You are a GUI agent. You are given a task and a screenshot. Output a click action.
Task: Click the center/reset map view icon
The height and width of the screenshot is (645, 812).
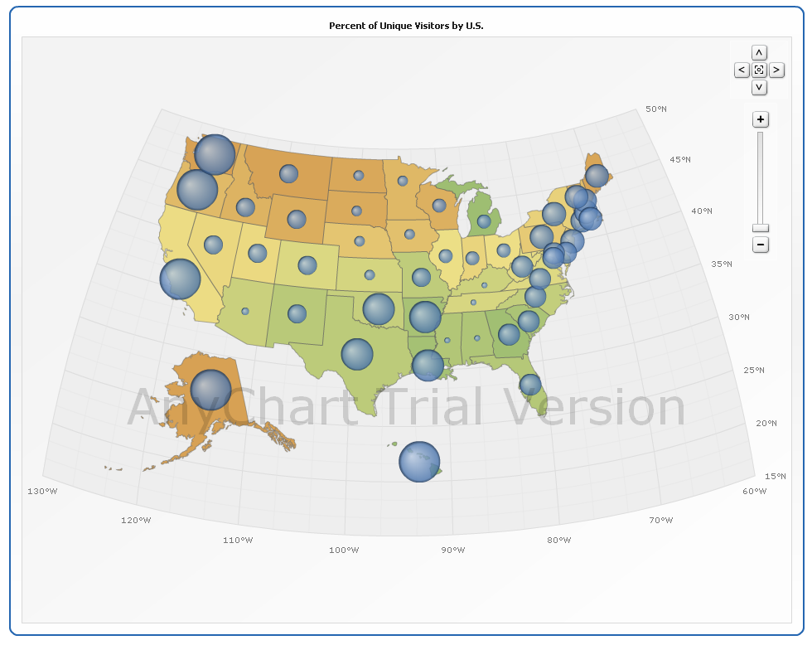(x=759, y=70)
